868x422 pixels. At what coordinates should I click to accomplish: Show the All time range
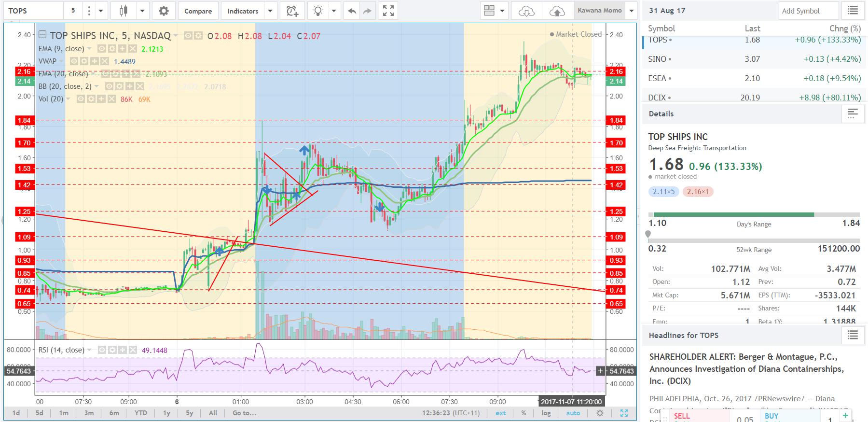pos(213,413)
